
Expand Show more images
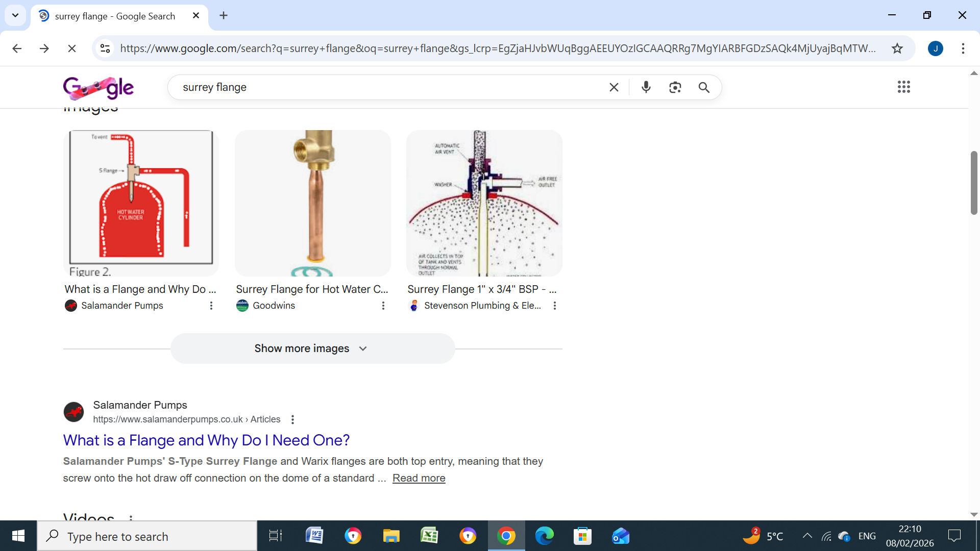[312, 348]
